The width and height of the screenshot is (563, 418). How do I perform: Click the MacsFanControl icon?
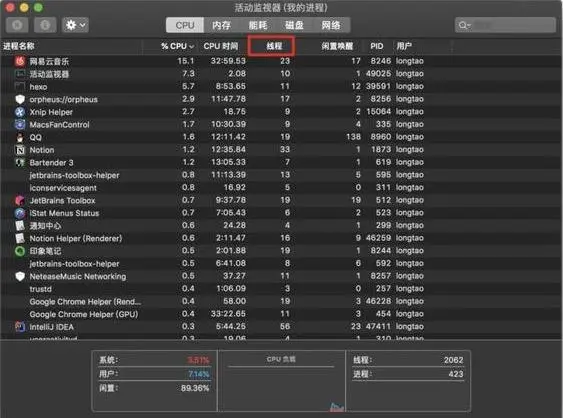click(20, 125)
